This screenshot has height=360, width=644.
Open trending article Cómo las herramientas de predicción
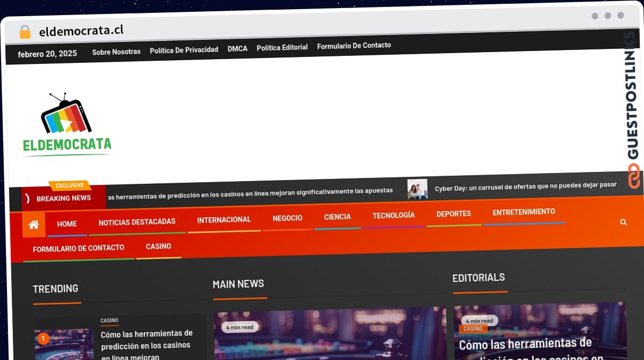click(147, 345)
